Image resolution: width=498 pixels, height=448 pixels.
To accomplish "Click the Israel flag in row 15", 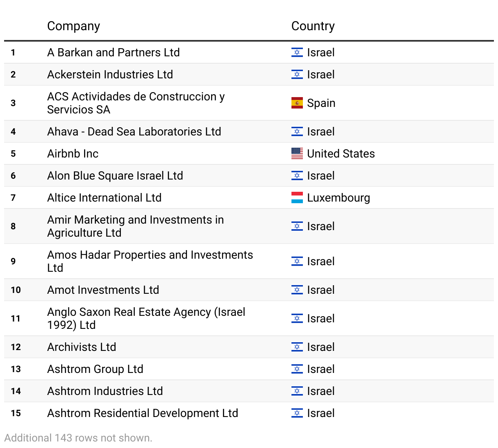I will [x=297, y=413].
